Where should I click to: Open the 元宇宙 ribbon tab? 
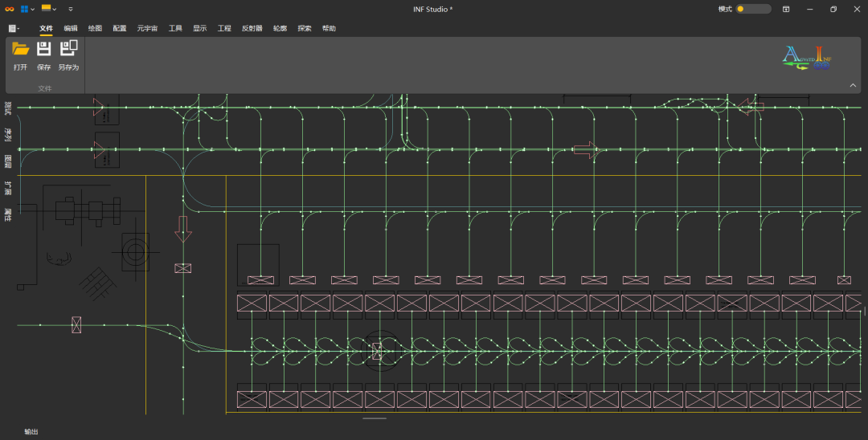(147, 28)
